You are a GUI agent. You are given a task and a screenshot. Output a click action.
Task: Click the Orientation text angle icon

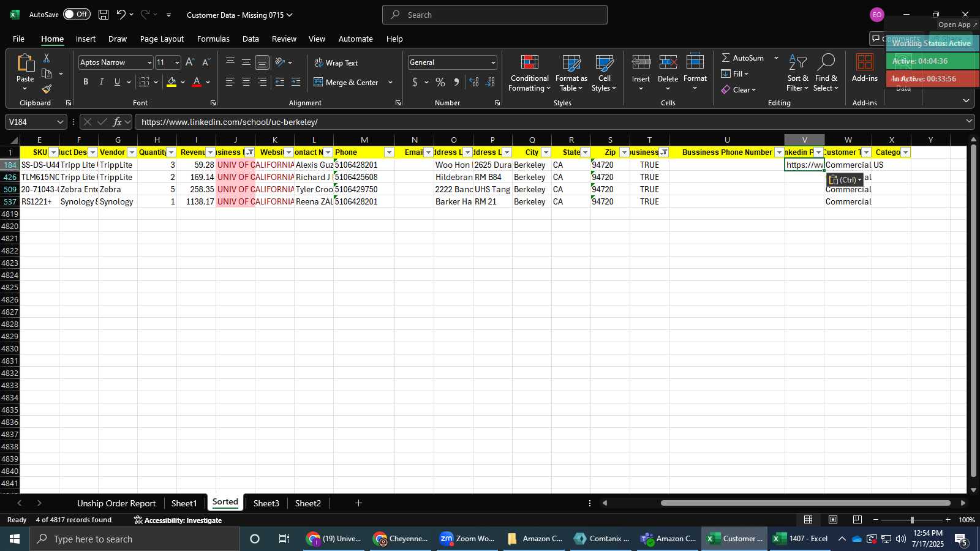pos(280,62)
